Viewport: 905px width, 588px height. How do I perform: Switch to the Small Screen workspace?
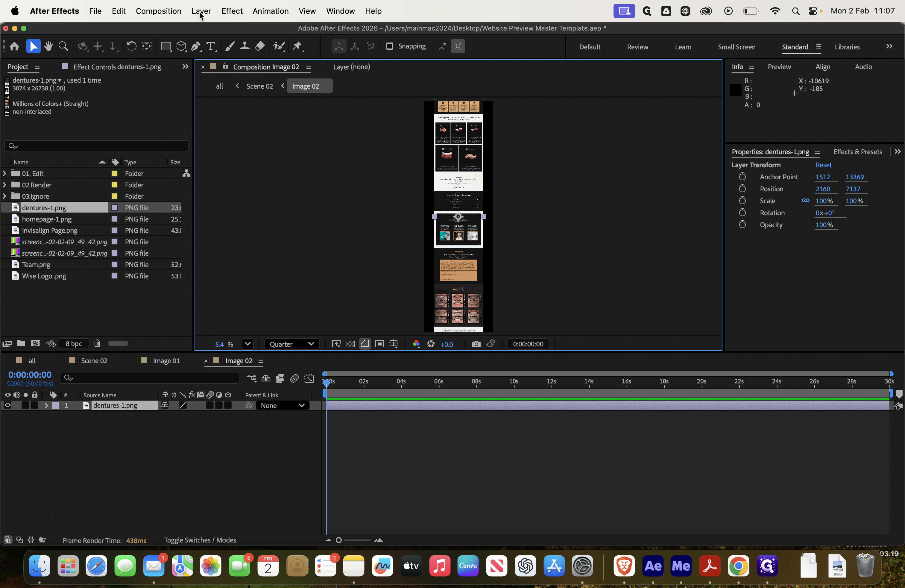[x=736, y=46]
